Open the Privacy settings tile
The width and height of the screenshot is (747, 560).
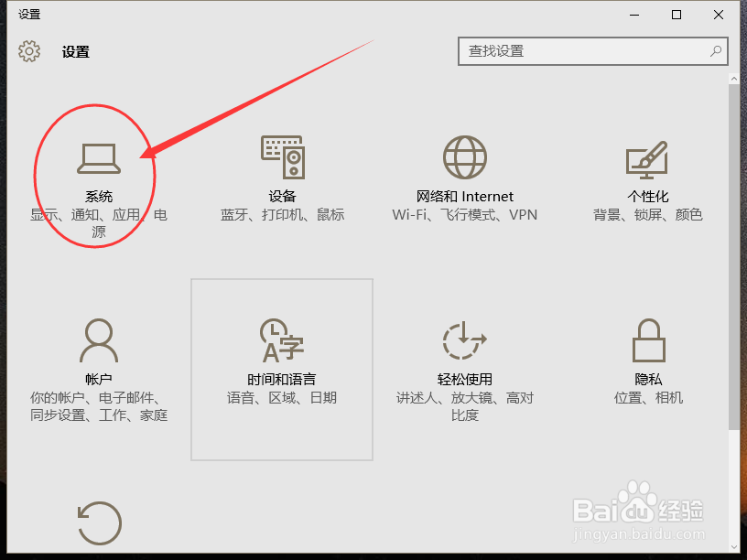click(647, 357)
